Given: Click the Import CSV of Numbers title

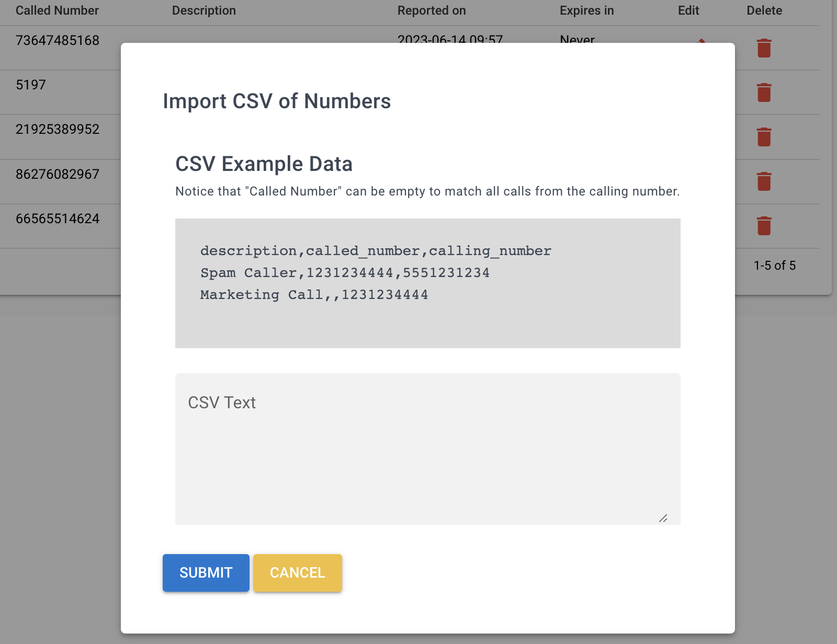Looking at the screenshot, I should 277,101.
